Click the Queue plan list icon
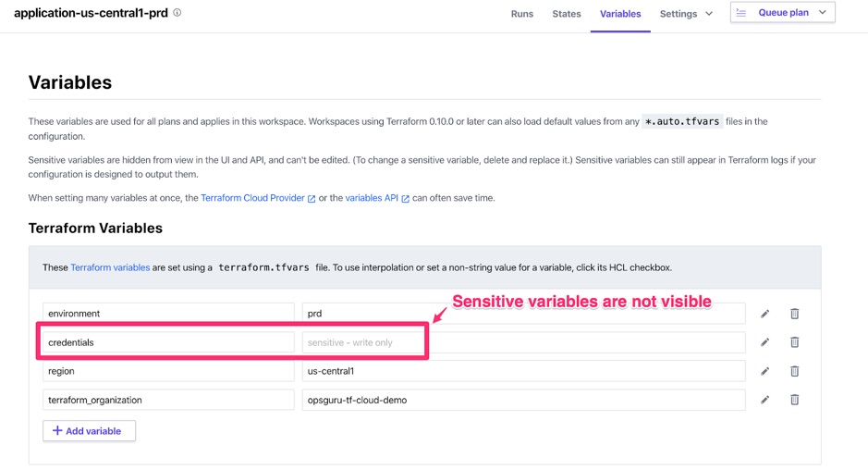 pyautogui.click(x=741, y=13)
